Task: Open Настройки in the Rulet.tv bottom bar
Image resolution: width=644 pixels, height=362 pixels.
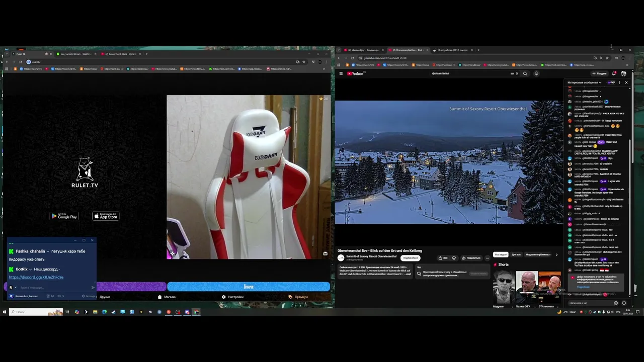Action: click(233, 297)
